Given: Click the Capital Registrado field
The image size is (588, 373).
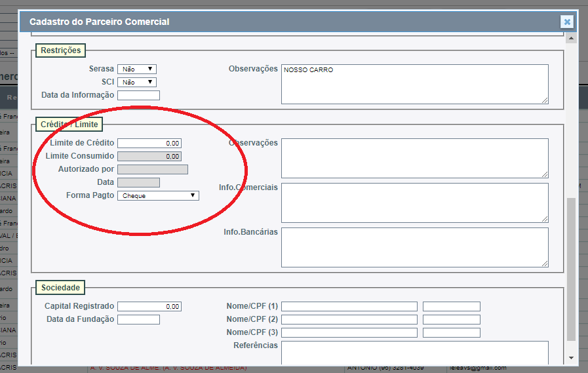Looking at the screenshot, I should [149, 306].
